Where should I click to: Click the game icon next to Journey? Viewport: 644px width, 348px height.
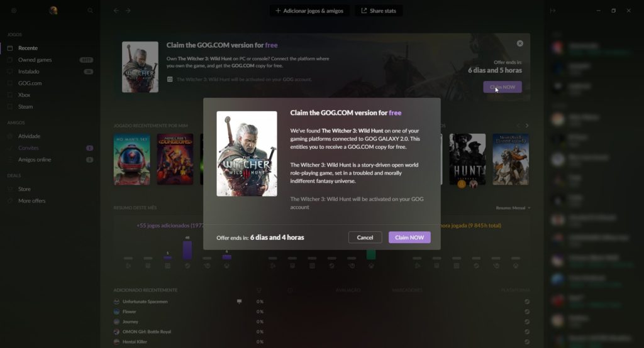tap(116, 322)
